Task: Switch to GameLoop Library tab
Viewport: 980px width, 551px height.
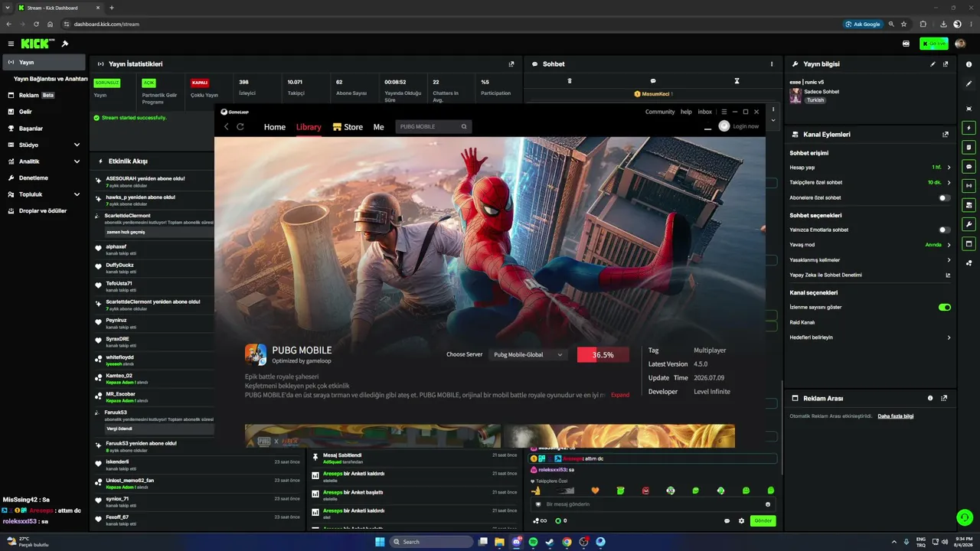Action: [309, 127]
